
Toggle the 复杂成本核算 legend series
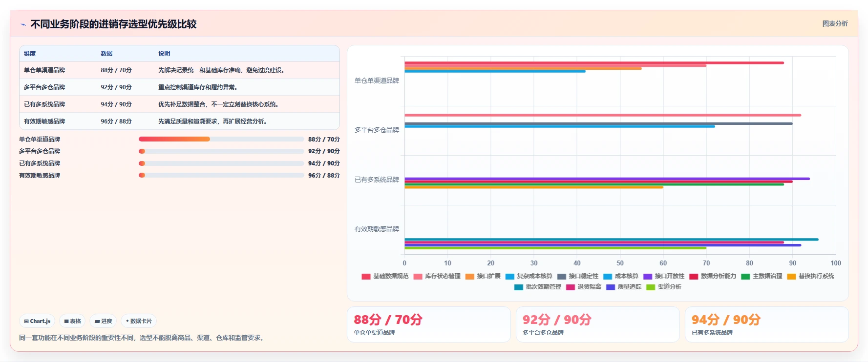(529, 276)
